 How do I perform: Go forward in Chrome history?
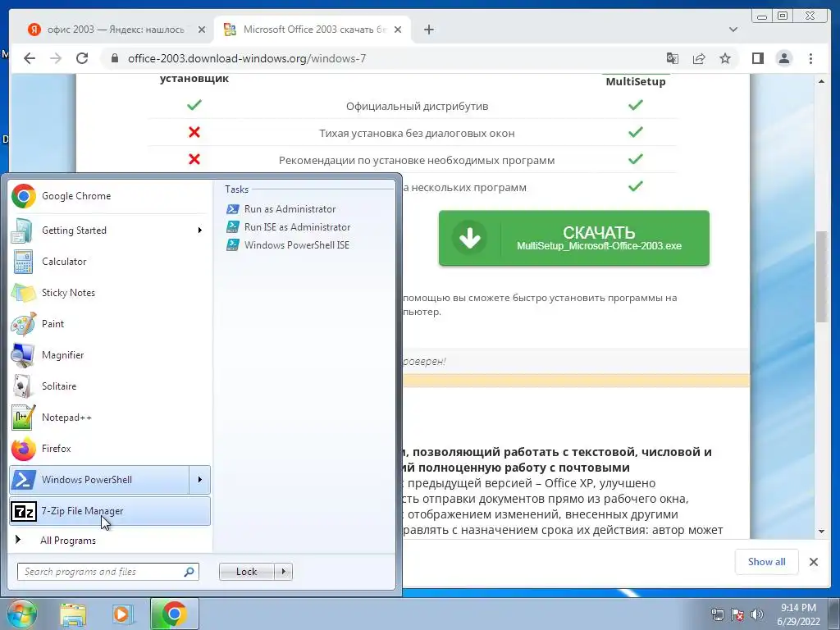[x=56, y=58]
